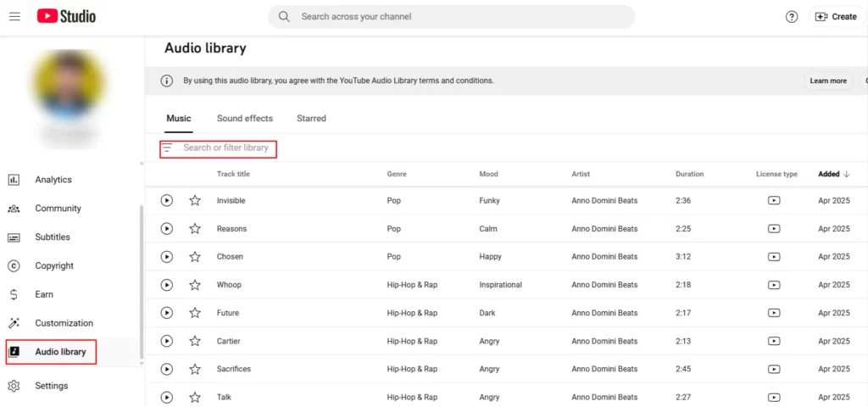
Task: Star the Reasons track
Action: 195,229
